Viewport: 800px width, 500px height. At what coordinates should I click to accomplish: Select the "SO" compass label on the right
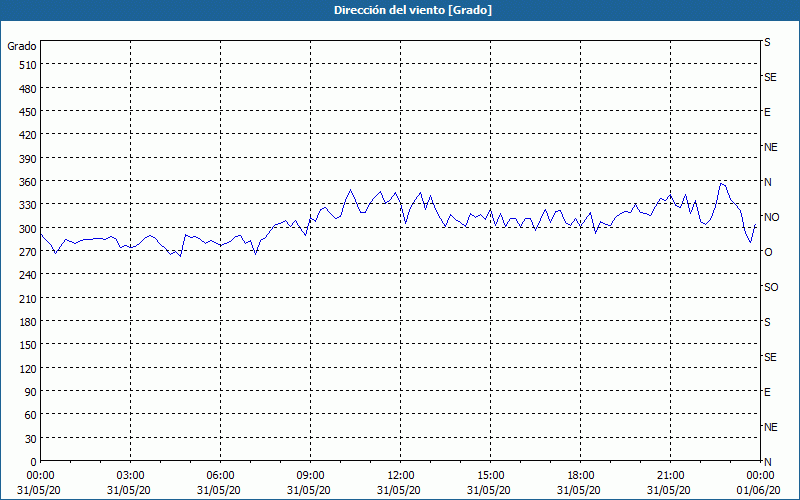pyautogui.click(x=771, y=287)
